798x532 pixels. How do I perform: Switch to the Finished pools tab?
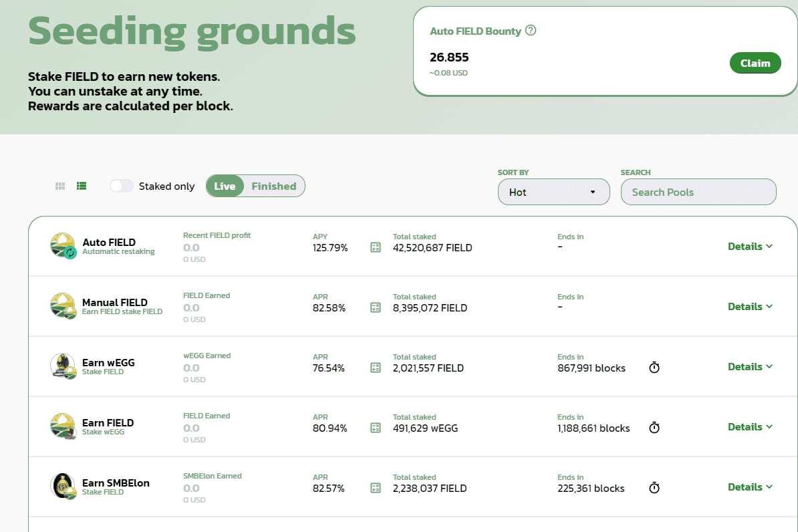point(274,186)
